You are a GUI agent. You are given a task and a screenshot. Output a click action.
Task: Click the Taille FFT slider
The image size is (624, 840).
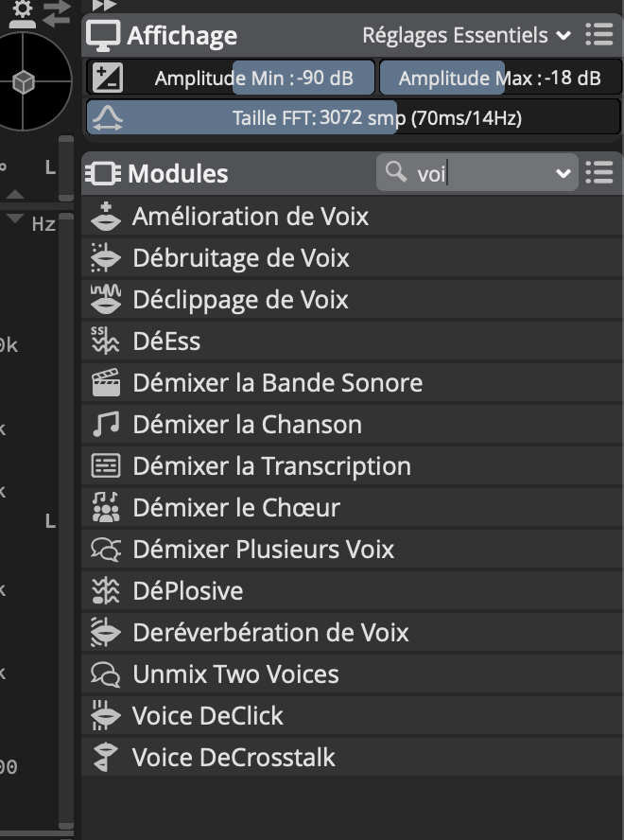pyautogui.click(x=353, y=117)
